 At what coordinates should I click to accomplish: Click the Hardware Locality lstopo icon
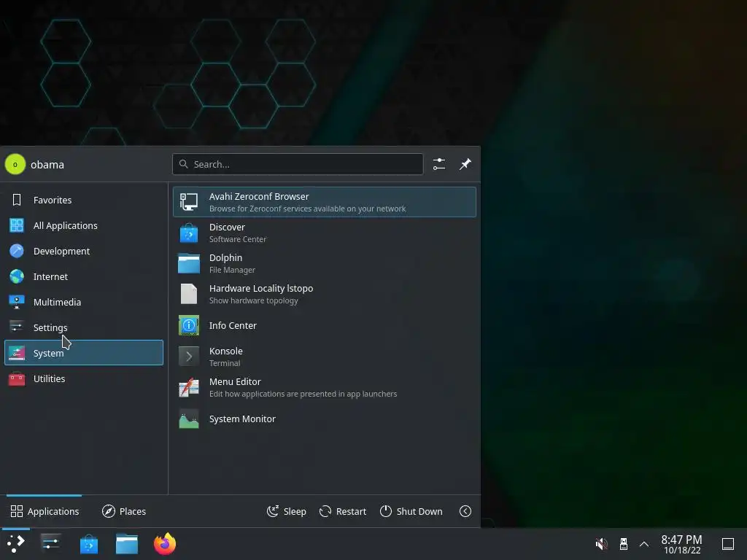[189, 294]
